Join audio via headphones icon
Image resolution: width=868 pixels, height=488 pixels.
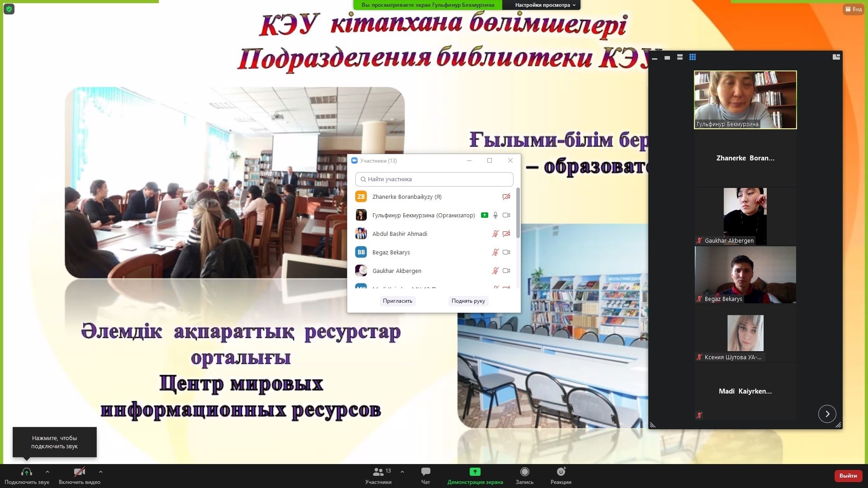tap(27, 472)
